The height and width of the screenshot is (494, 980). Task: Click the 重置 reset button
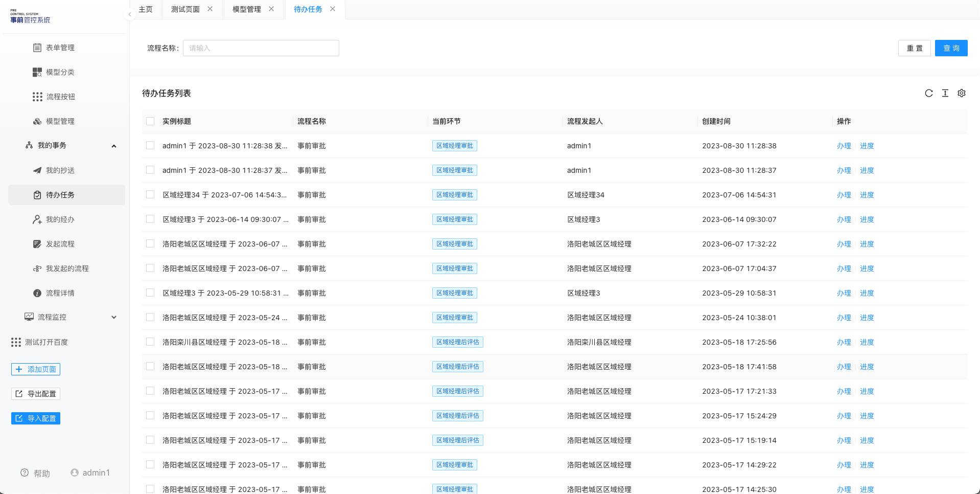[x=915, y=48]
